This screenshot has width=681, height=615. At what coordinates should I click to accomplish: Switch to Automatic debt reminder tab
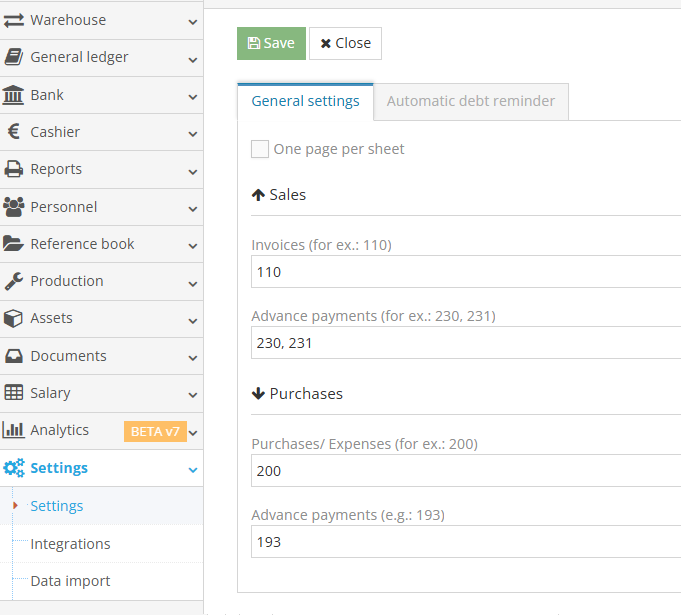(x=471, y=101)
